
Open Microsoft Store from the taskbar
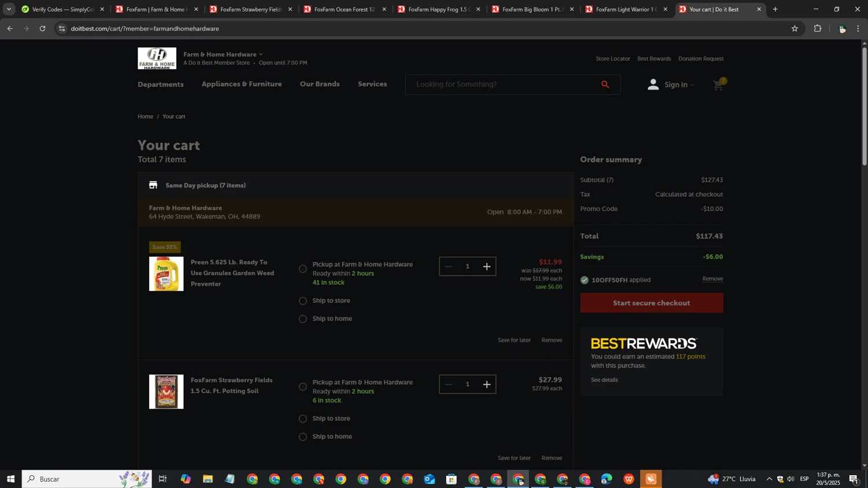pos(452,479)
